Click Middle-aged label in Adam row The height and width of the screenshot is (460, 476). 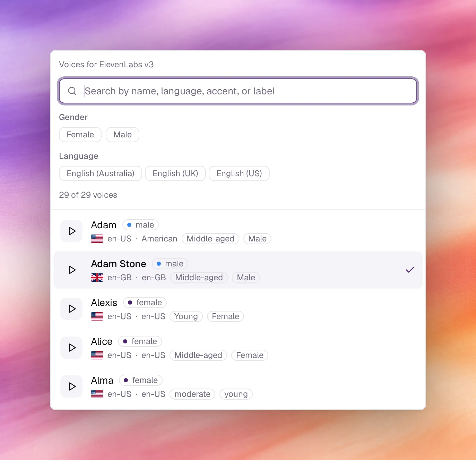tap(210, 239)
